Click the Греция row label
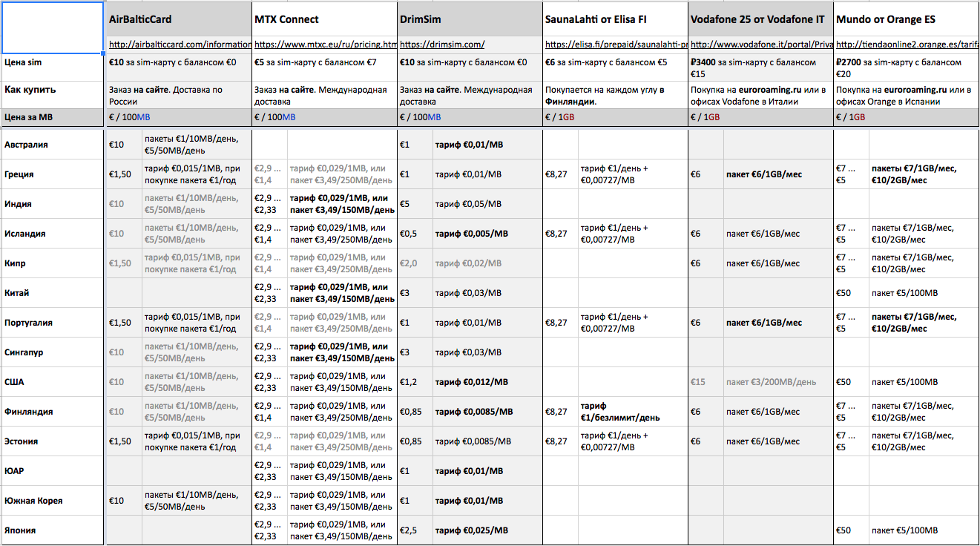Screen dimensions: 980x546 (x=52, y=174)
